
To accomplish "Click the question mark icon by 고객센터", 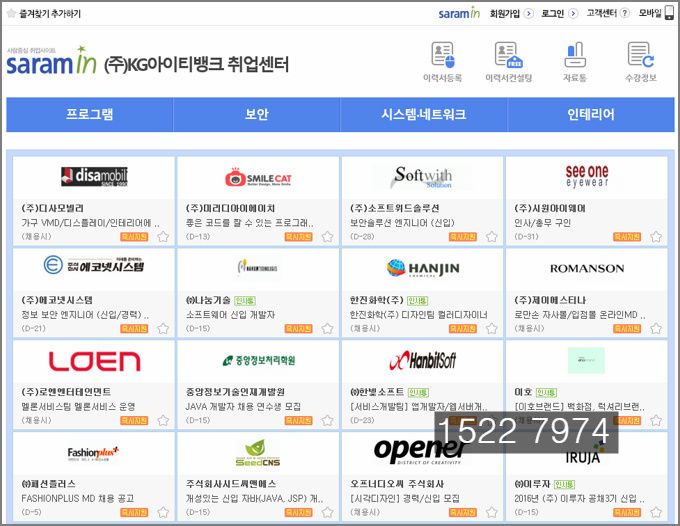I will point(624,13).
